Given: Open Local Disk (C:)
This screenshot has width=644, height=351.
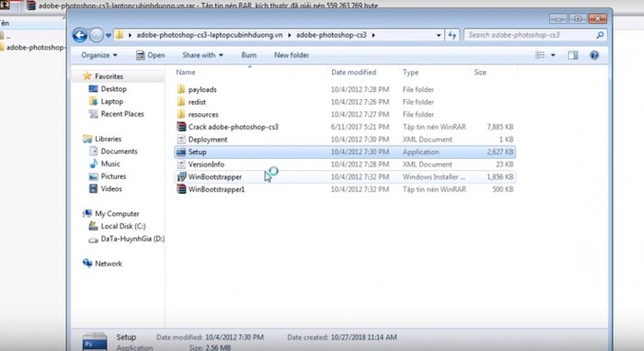Looking at the screenshot, I should 117,226.
